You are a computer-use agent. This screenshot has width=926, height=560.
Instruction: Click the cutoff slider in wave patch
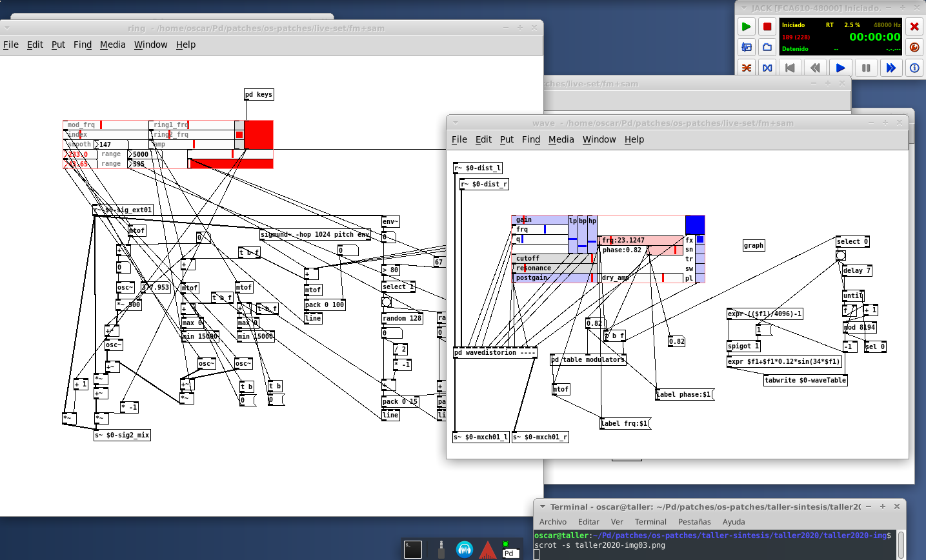553,259
